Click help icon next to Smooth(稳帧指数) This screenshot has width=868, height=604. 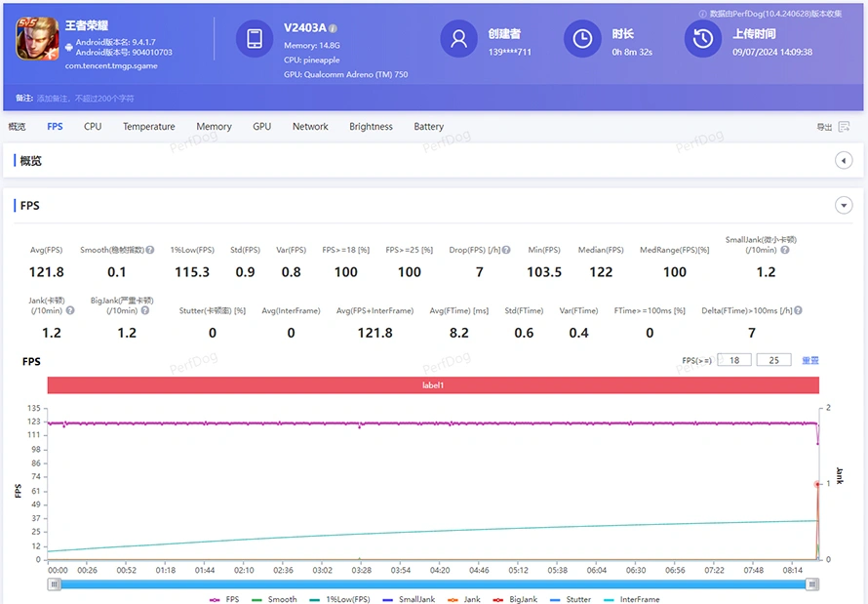150,250
